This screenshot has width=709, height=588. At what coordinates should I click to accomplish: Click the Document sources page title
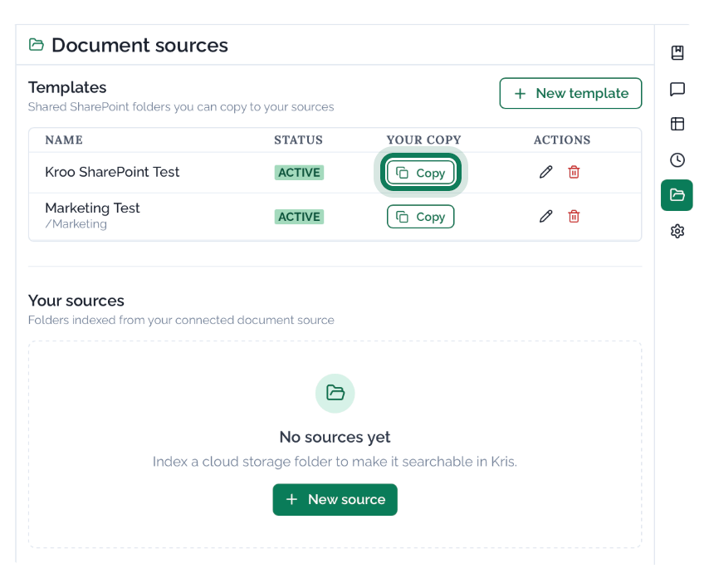(139, 45)
